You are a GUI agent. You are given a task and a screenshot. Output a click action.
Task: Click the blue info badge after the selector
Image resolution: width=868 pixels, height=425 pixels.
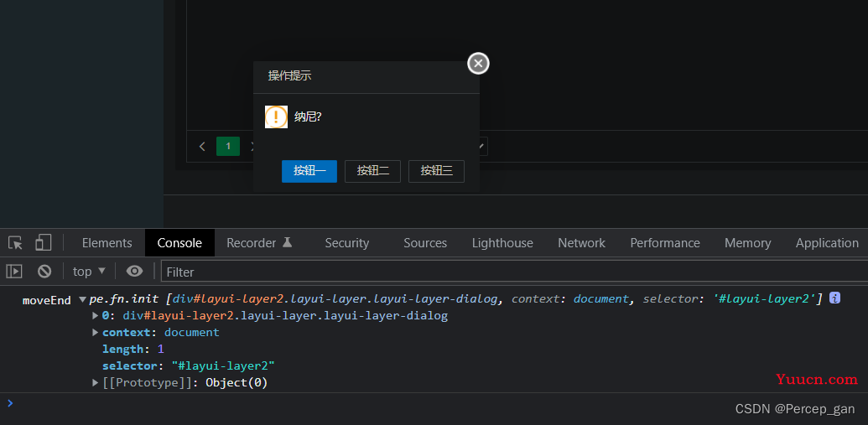click(x=834, y=298)
